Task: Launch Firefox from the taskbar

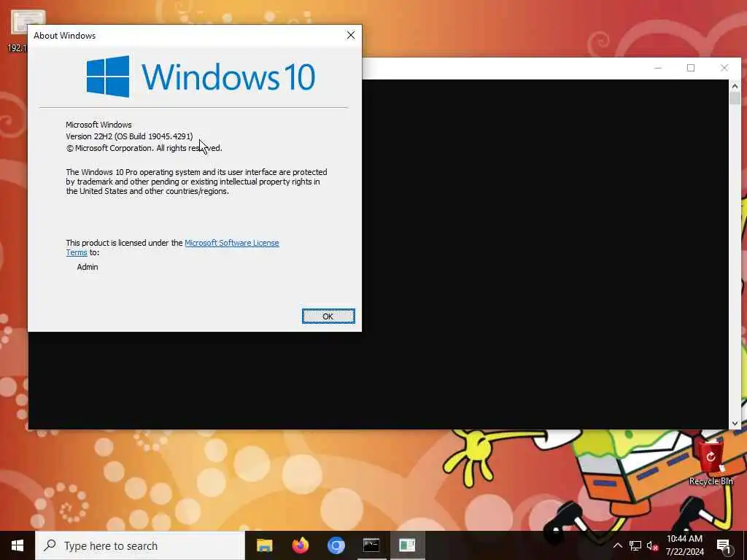Action: click(300, 545)
